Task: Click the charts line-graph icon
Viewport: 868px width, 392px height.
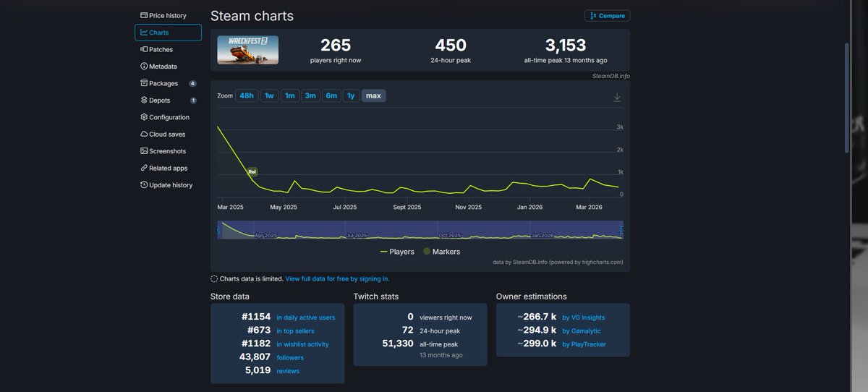Action: pos(144,33)
